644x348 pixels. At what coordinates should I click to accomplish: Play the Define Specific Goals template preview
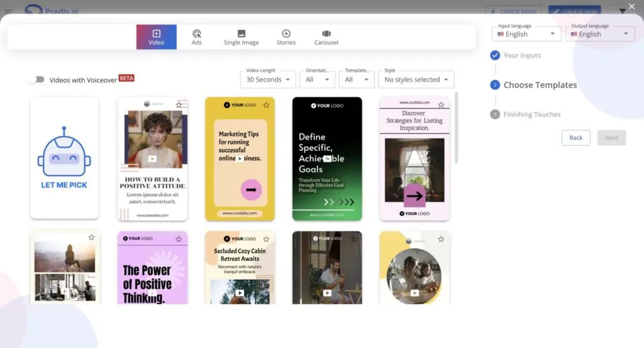[327, 159]
